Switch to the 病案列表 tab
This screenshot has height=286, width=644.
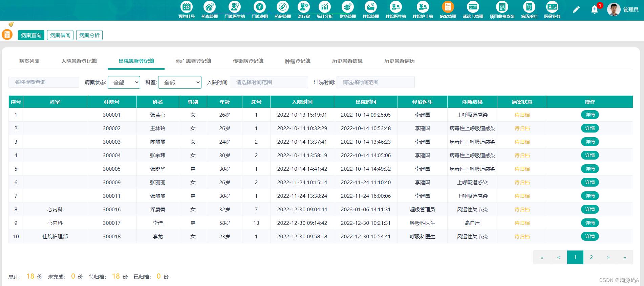[29, 61]
